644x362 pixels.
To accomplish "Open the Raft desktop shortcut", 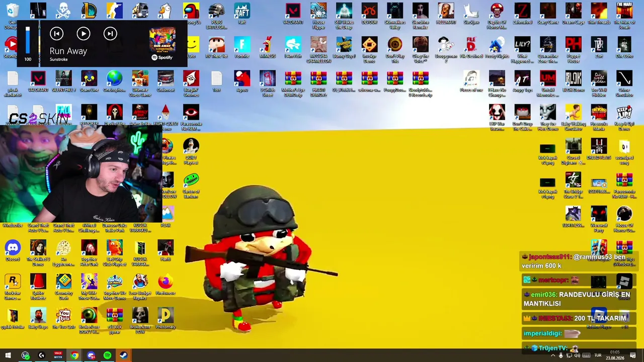I will click(242, 14).
